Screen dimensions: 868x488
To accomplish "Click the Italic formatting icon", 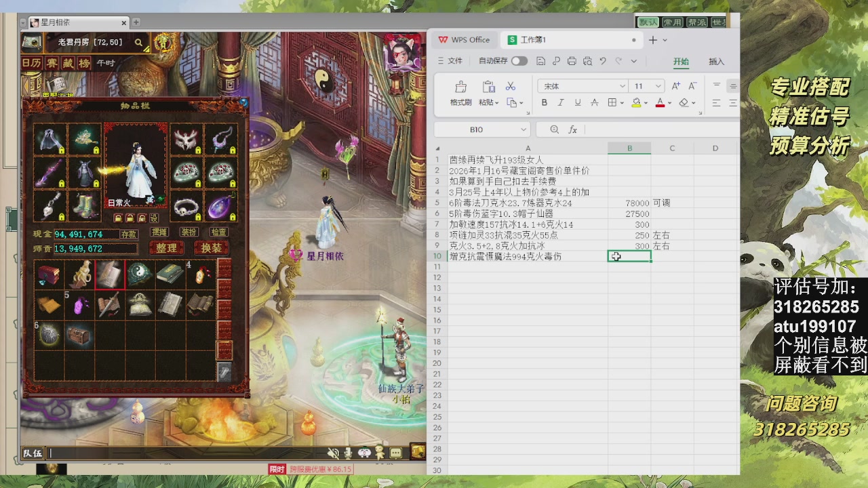I will [561, 102].
